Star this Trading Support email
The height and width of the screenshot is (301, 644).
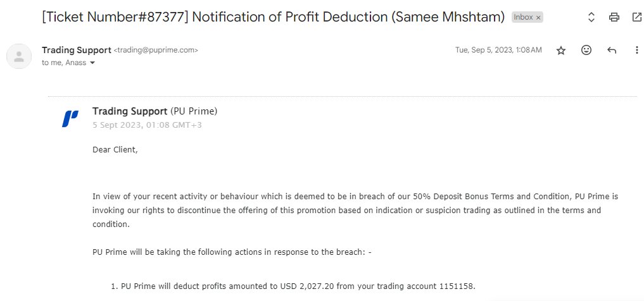[561, 51]
